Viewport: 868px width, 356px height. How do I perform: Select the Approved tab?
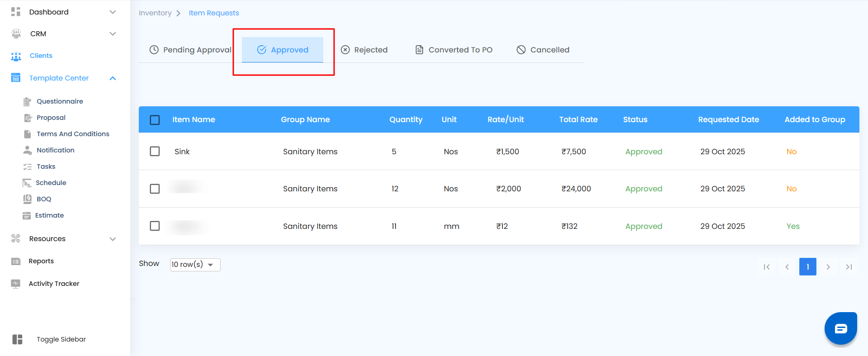283,50
